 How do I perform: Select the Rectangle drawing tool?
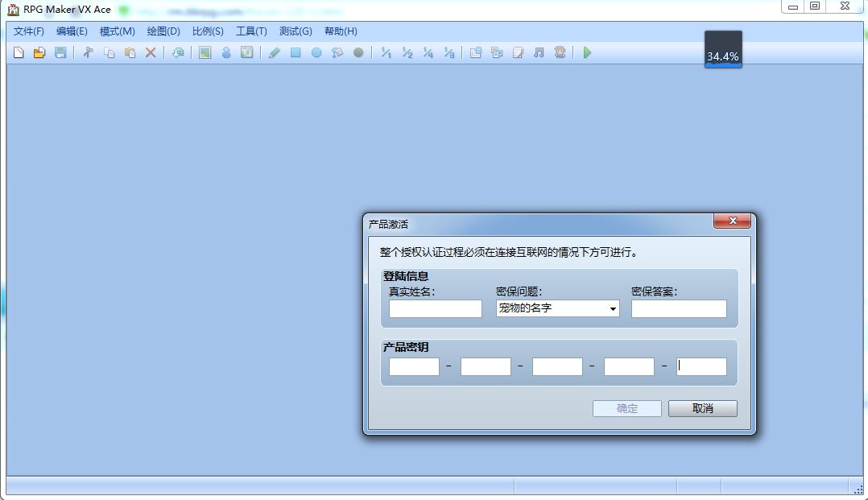(x=296, y=52)
